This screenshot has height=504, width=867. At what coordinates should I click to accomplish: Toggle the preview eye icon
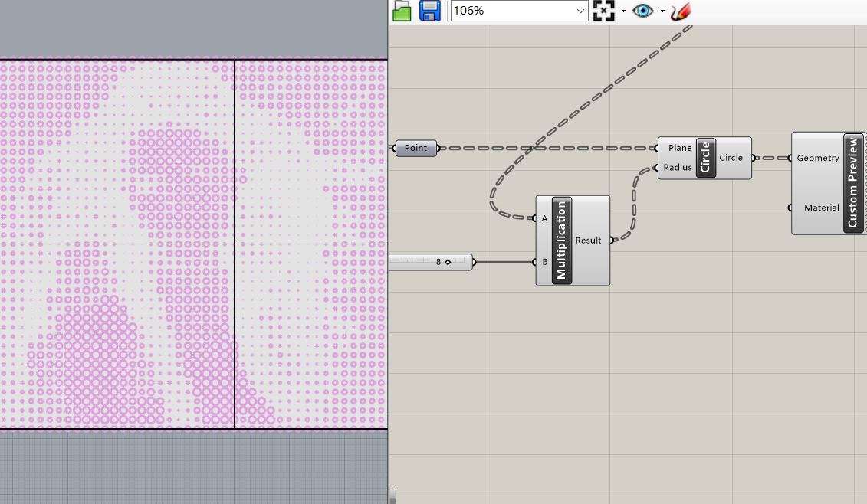[642, 11]
